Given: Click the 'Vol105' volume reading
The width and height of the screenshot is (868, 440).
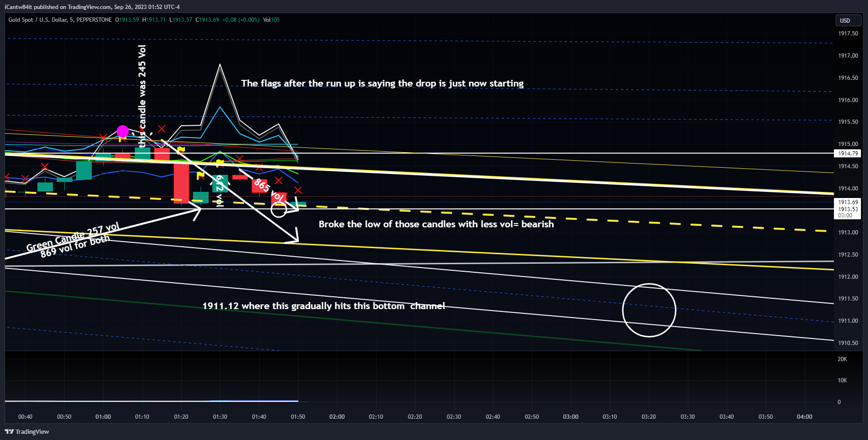Looking at the screenshot, I should pyautogui.click(x=272, y=20).
